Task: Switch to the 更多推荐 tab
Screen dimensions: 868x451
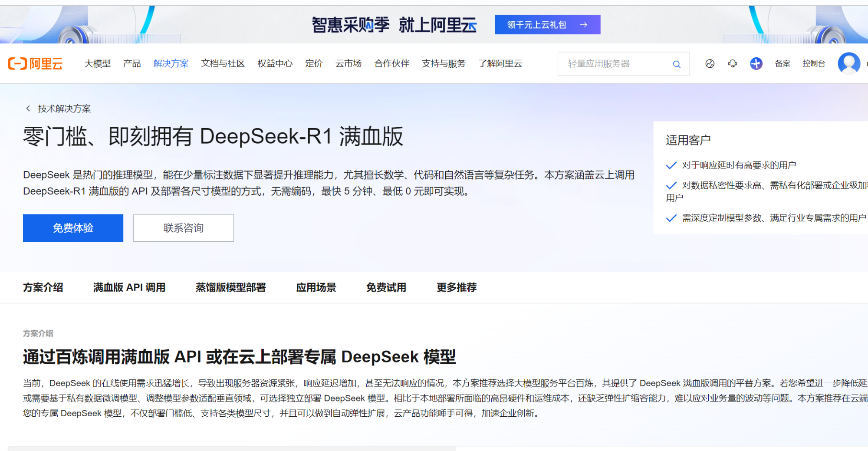Action: click(x=457, y=287)
